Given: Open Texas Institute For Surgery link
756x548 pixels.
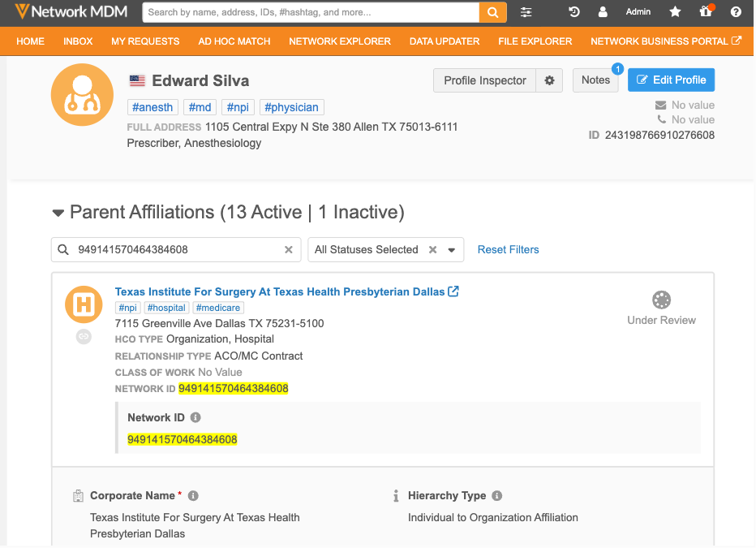Looking at the screenshot, I should pyautogui.click(x=280, y=291).
